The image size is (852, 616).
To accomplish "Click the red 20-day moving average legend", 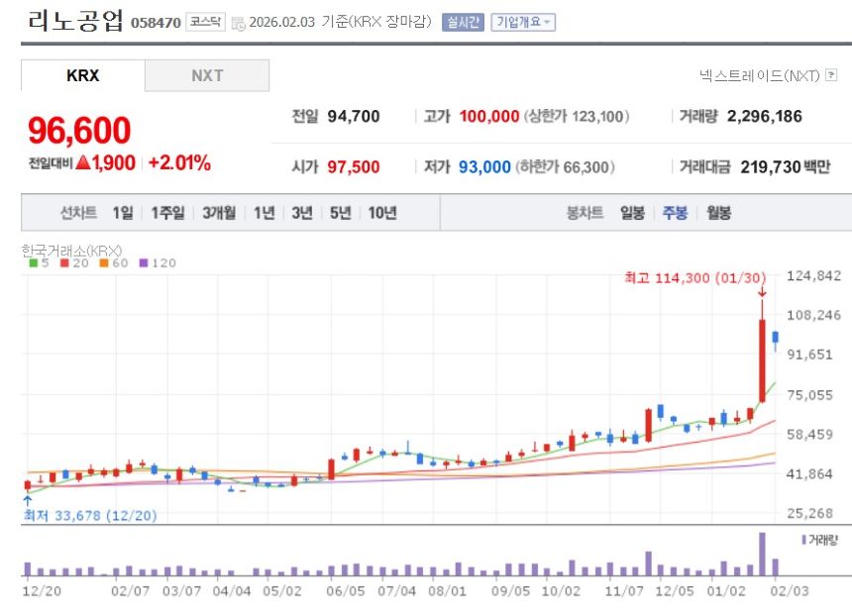I will coord(62,261).
